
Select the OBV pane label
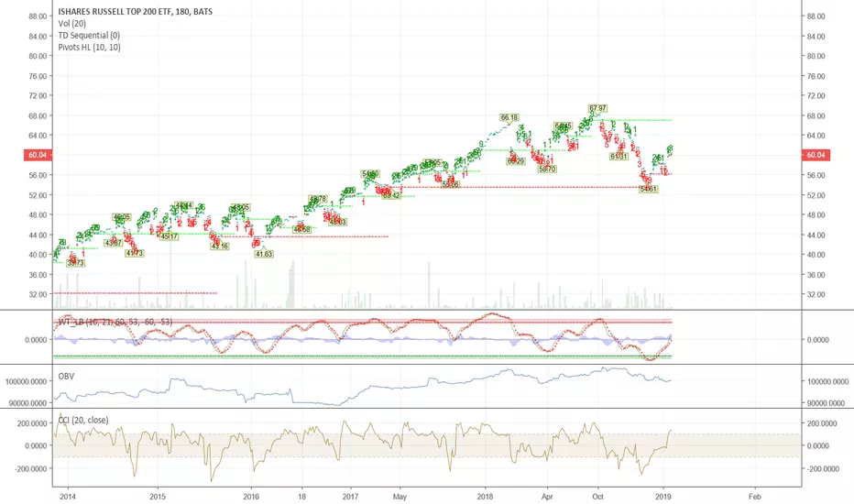pos(66,377)
